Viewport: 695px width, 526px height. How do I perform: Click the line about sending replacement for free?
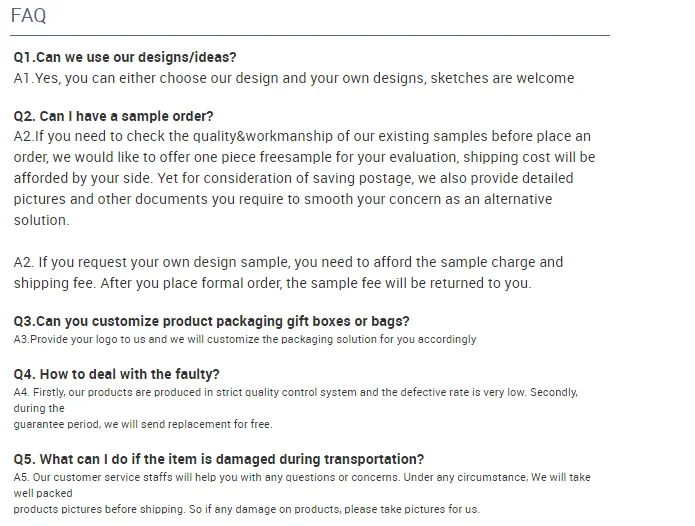coord(142,424)
